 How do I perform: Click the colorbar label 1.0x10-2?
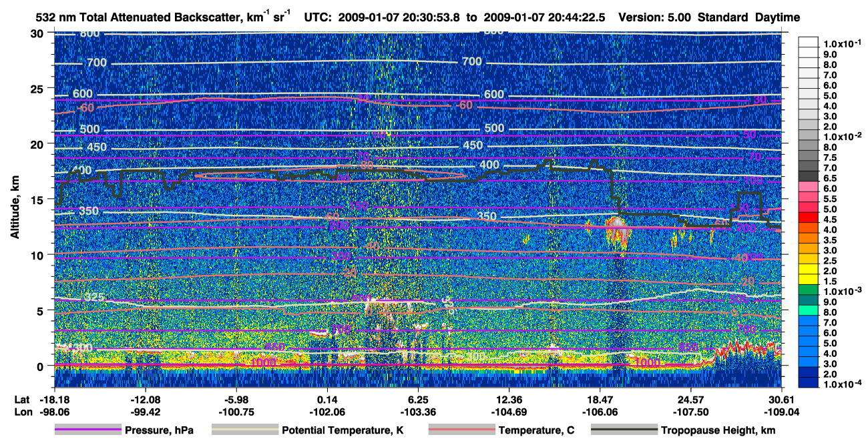(843, 136)
